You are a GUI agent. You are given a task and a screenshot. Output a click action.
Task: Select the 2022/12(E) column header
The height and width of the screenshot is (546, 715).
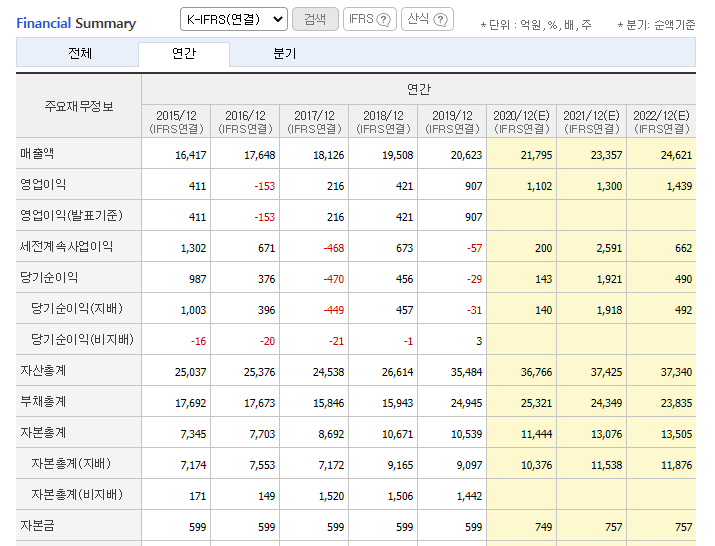coord(661,121)
